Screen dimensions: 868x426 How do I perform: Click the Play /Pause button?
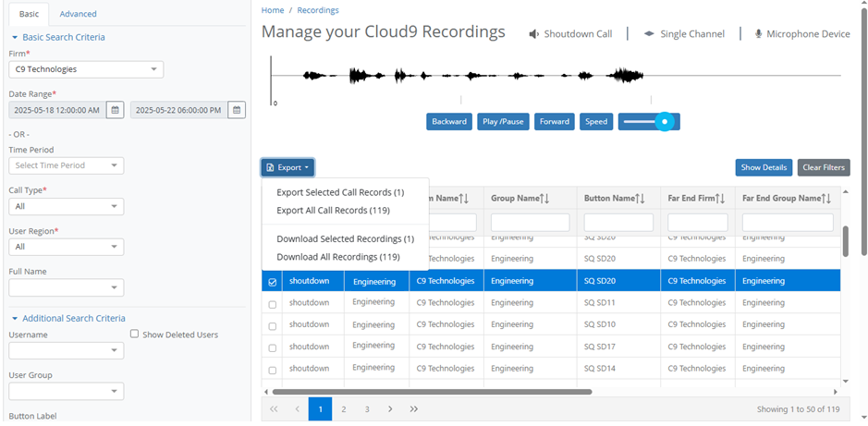(503, 122)
